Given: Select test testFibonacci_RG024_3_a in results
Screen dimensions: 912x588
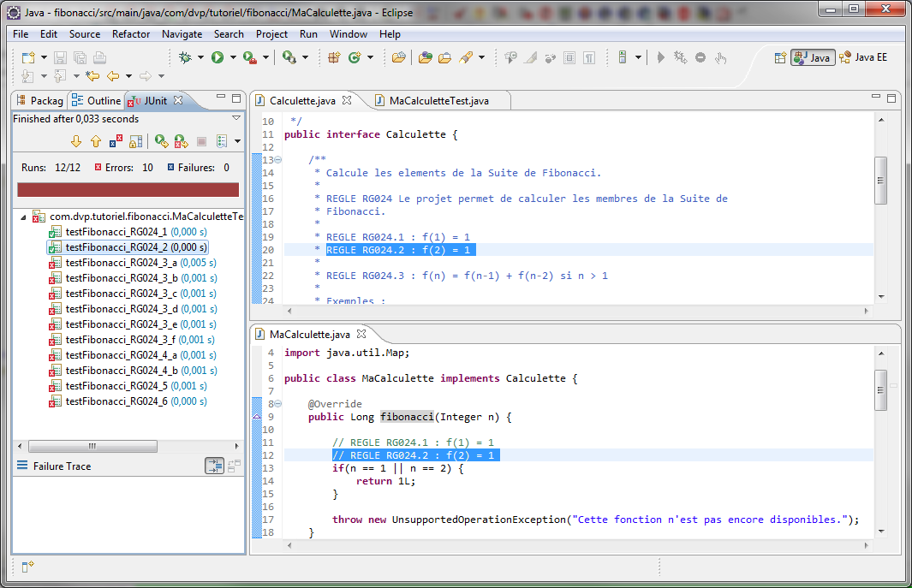Looking at the screenshot, I should pos(122,263).
